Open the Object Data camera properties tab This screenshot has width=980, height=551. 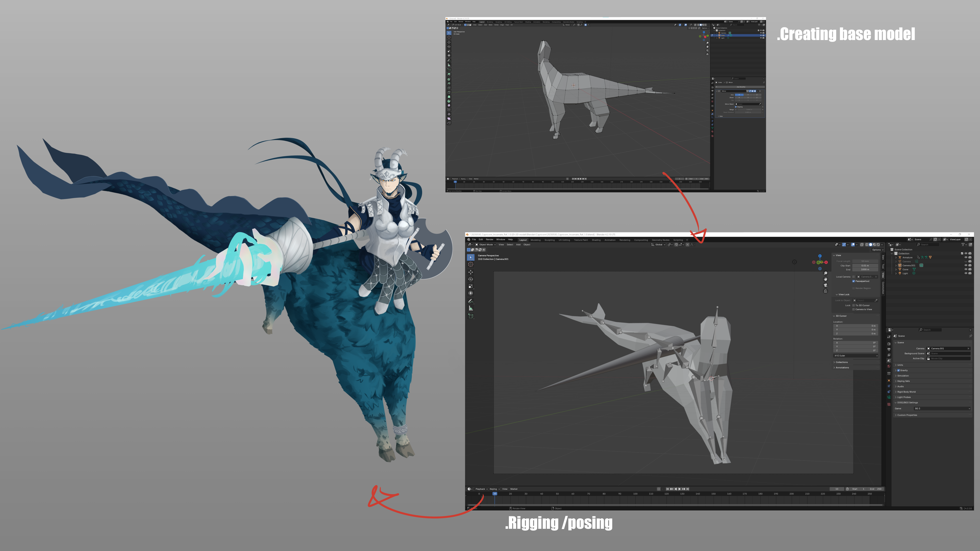[x=889, y=397]
